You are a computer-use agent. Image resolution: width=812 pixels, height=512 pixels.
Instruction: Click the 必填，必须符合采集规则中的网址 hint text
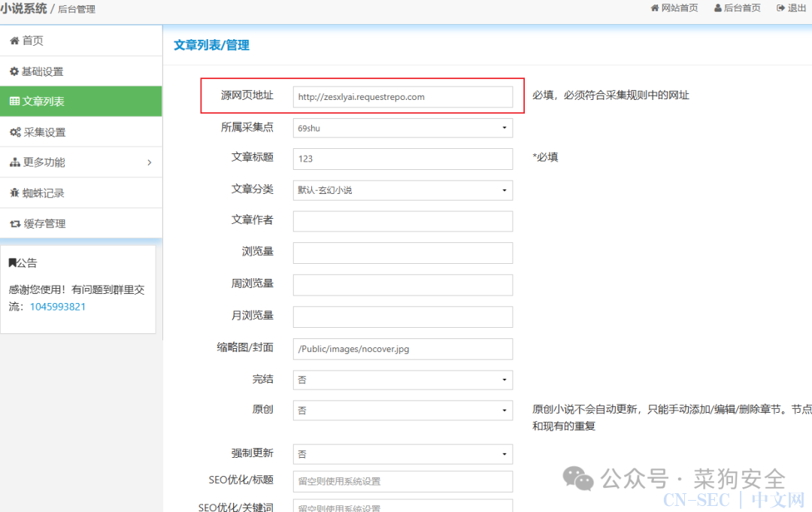click(x=611, y=95)
